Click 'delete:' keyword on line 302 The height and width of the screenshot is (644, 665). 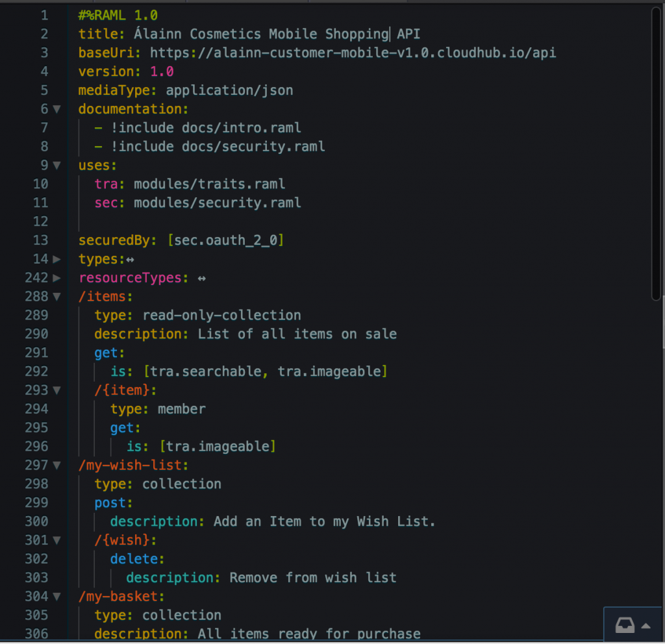[x=137, y=559]
